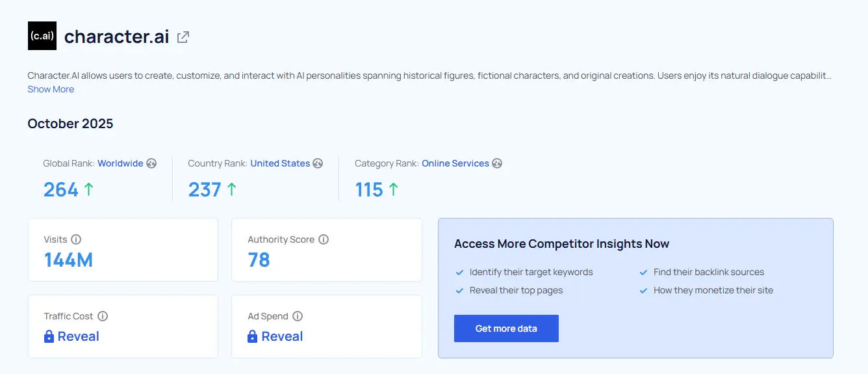Click the lock icon under Ad Spend

click(253, 336)
